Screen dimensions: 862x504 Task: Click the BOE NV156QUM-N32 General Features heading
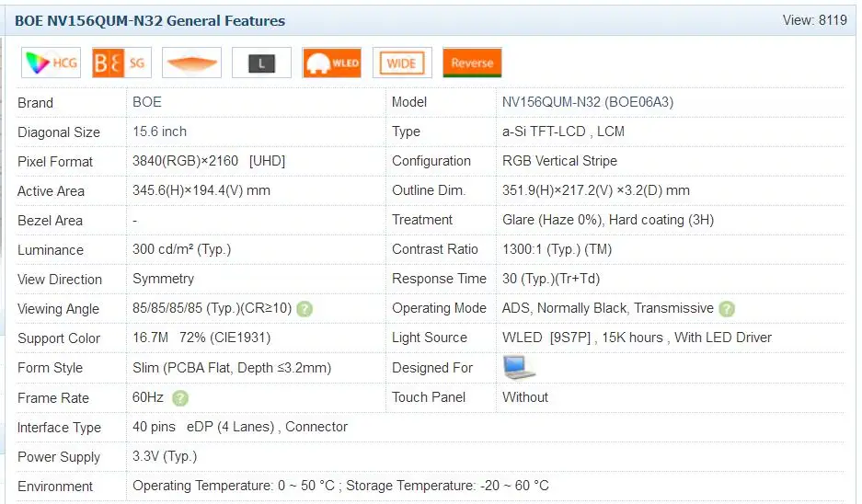click(150, 21)
